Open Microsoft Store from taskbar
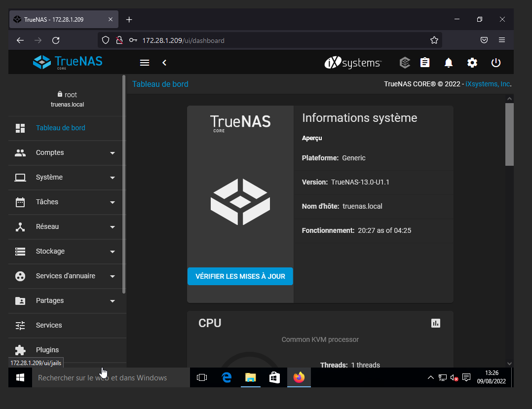 274,377
